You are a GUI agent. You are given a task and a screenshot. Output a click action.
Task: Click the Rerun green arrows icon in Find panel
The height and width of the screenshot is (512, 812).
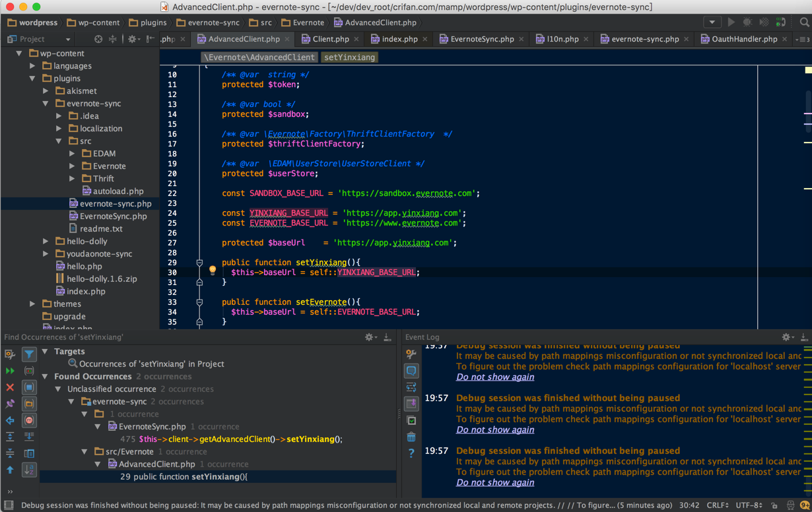(10, 371)
